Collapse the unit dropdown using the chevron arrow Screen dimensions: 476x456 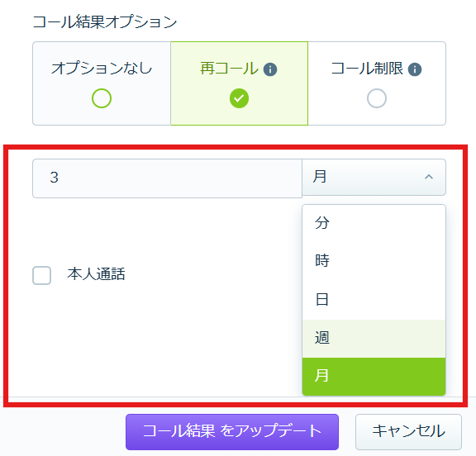click(x=429, y=177)
